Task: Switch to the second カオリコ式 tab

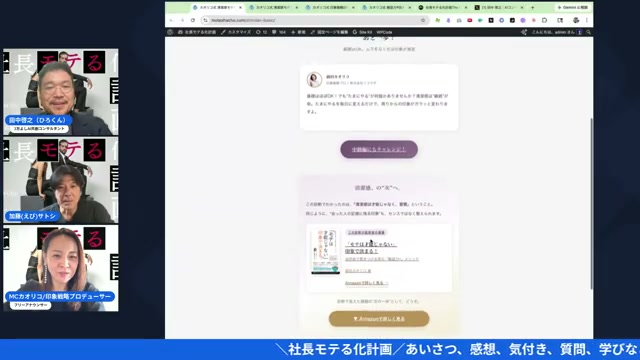Action: (273, 7)
